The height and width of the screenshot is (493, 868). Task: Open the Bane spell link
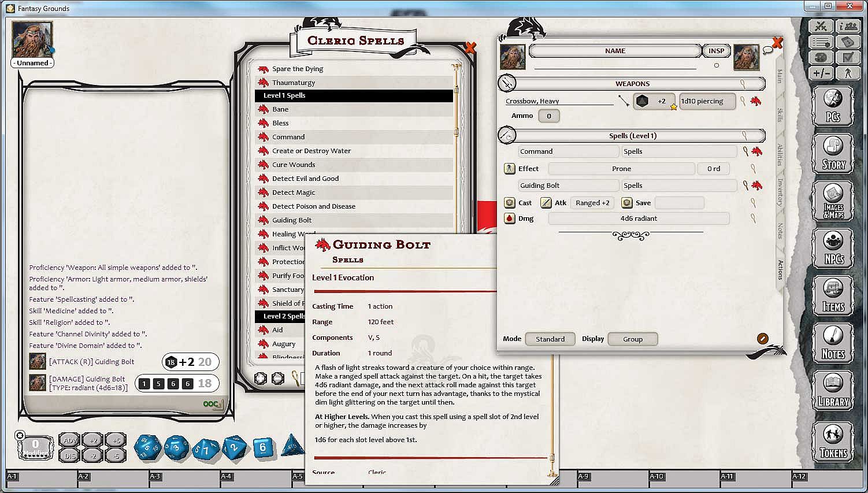coord(264,109)
